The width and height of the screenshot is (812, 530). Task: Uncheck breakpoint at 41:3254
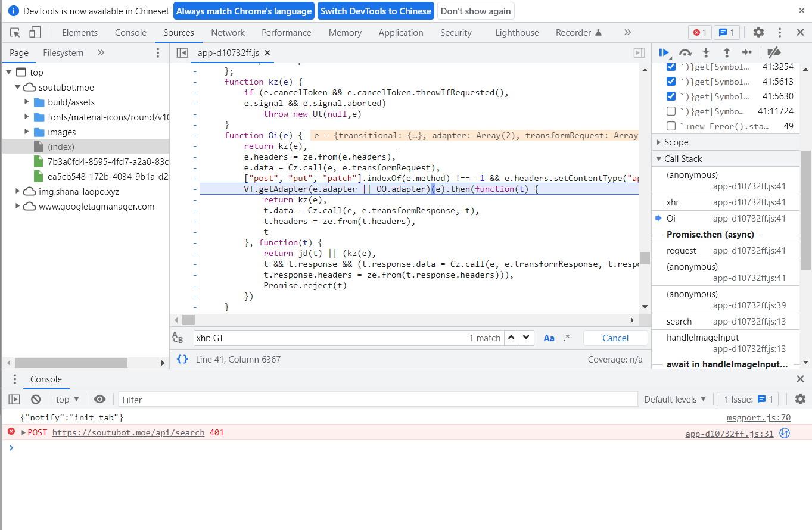(671, 67)
